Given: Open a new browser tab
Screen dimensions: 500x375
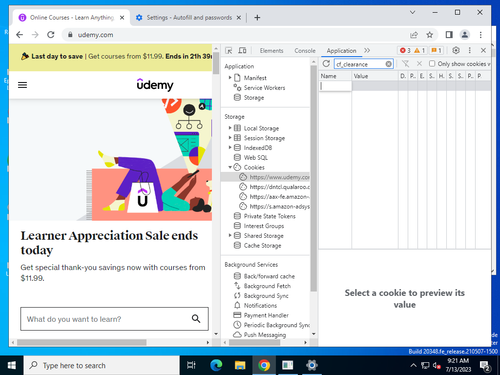Looking at the screenshot, I should 257,17.
